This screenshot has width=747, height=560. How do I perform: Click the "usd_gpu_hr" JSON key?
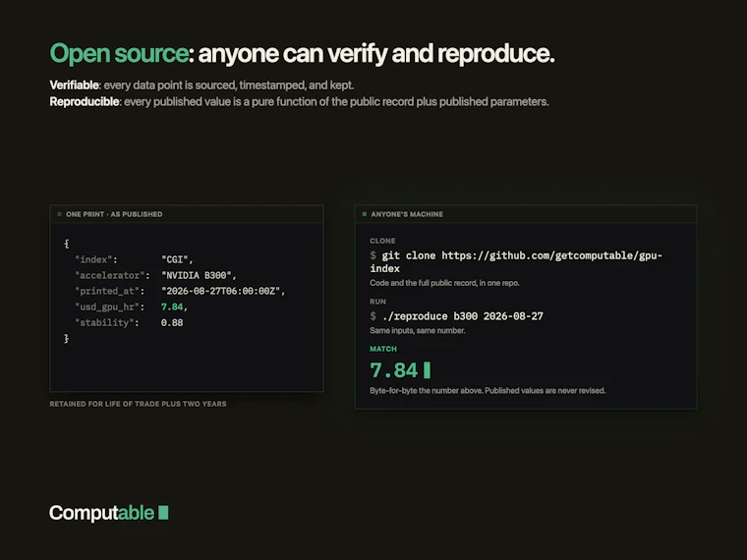(109, 307)
